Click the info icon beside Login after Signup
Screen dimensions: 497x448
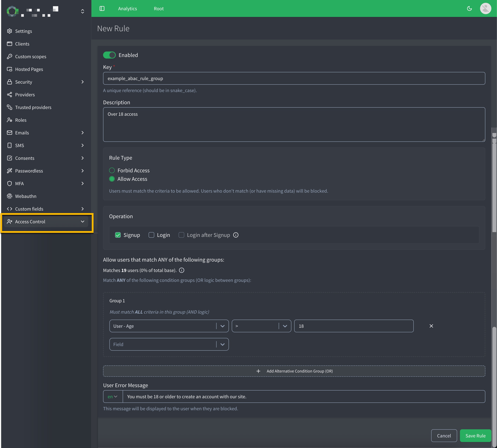[236, 235]
